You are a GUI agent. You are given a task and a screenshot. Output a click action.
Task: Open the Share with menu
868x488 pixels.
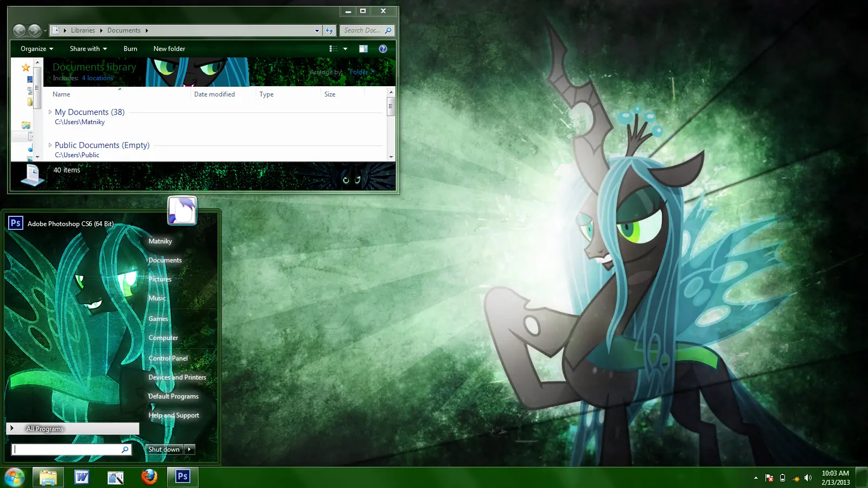coord(88,49)
